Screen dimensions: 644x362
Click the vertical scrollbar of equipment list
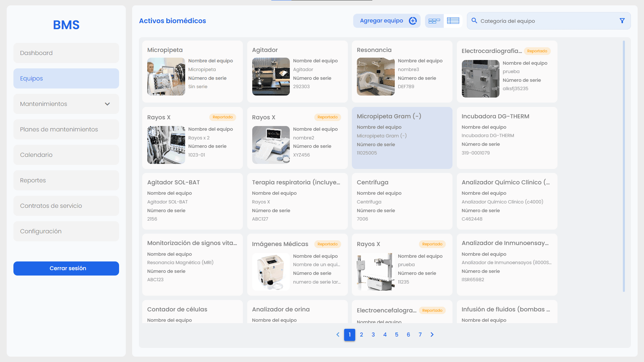pos(624,166)
